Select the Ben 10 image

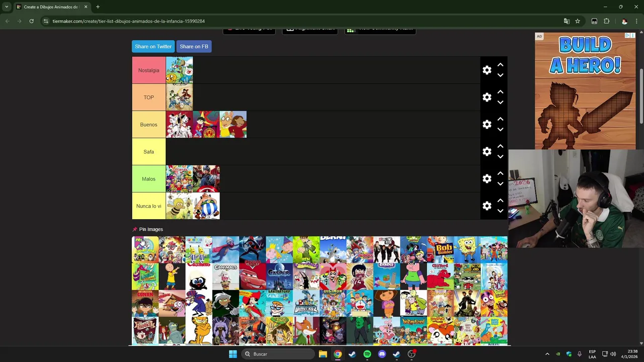306,249
